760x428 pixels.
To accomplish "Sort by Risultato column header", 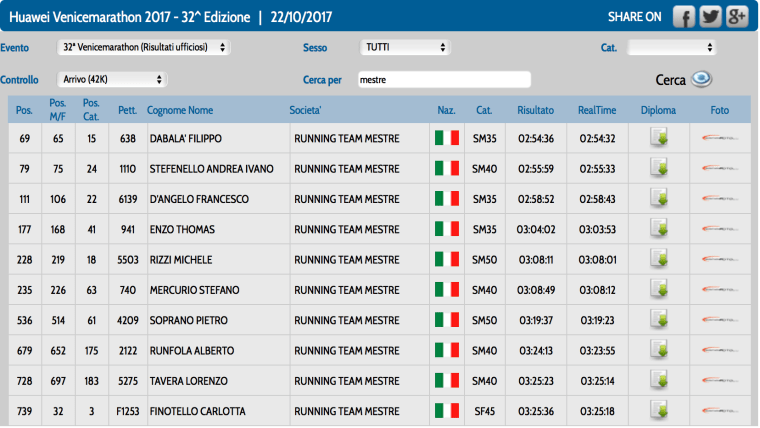I will click(x=536, y=110).
